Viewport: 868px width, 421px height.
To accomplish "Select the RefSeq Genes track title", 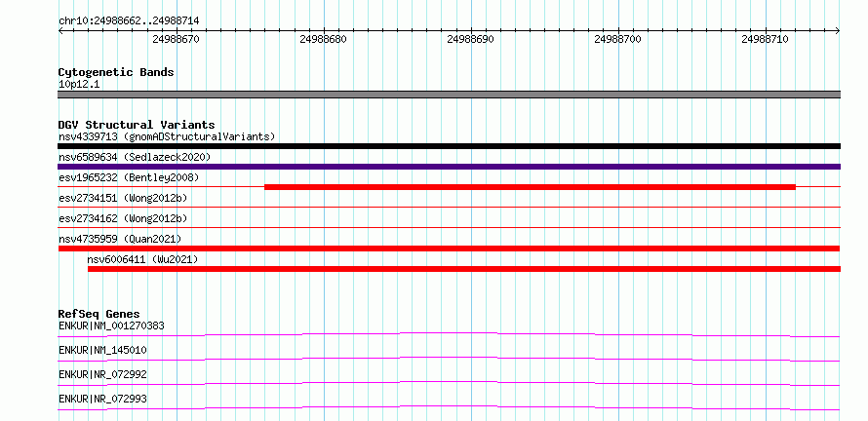I will (x=99, y=314).
